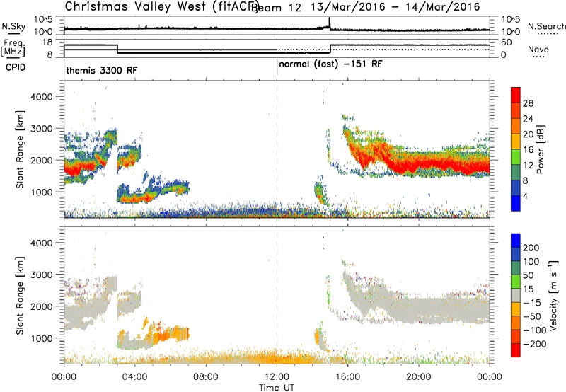Click the 'Slant Range [km]' label of the power panel
Viewport: 566px width, 392px height.
point(20,149)
